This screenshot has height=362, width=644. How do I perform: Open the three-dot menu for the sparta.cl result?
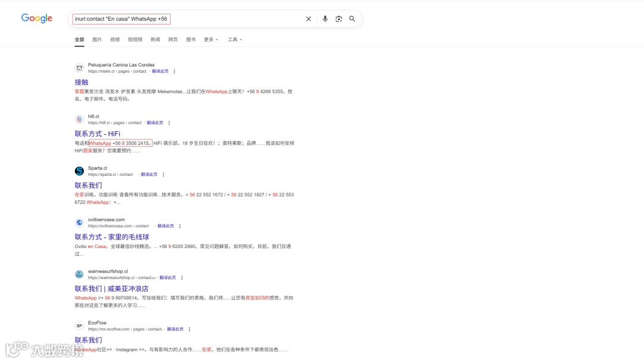[163, 175]
